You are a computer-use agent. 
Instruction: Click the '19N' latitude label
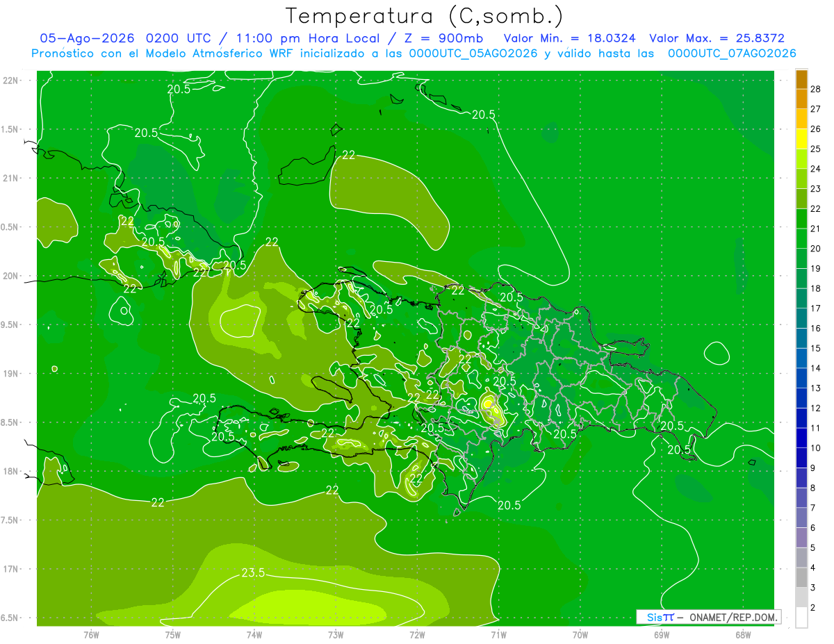[11, 374]
